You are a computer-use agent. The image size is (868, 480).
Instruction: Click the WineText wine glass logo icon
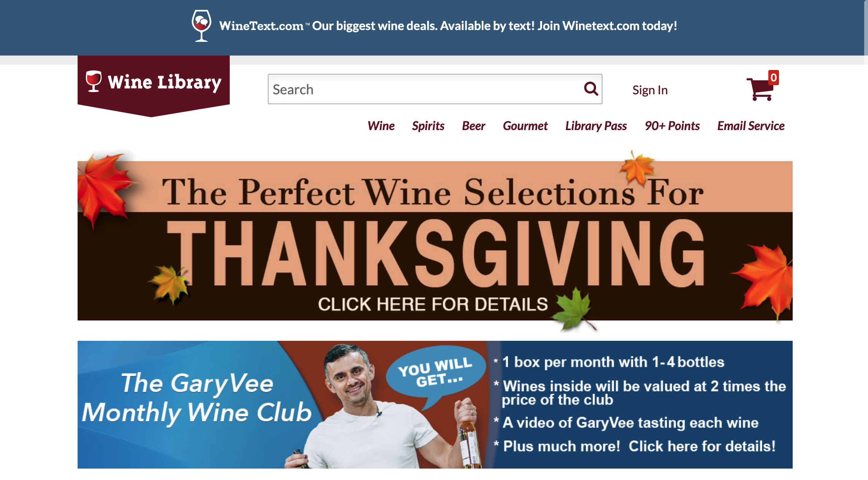[201, 26]
